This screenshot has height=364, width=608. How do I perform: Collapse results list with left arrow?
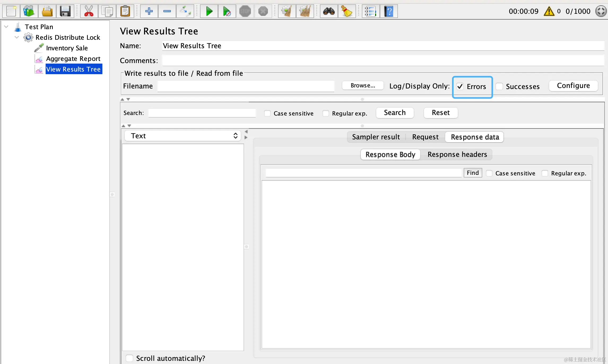(246, 132)
